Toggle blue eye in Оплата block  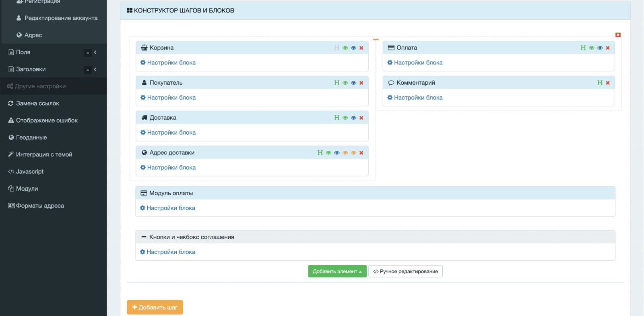click(600, 48)
